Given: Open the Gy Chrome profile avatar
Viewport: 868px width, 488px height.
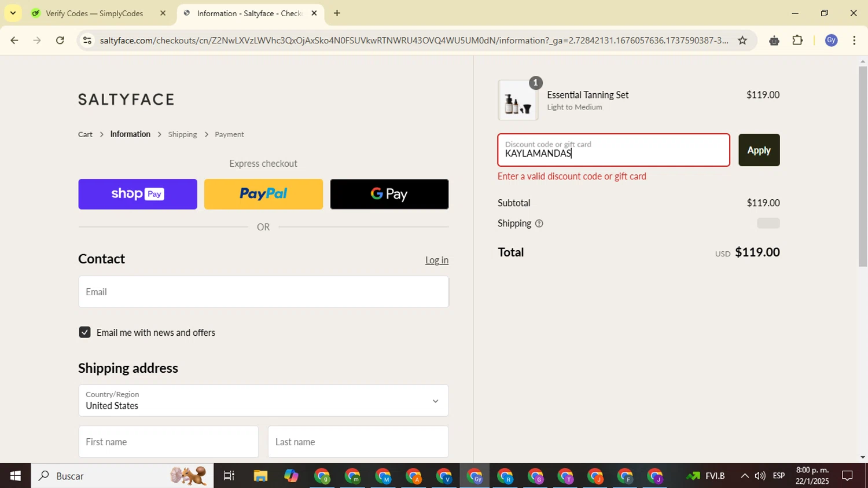Looking at the screenshot, I should [x=832, y=41].
